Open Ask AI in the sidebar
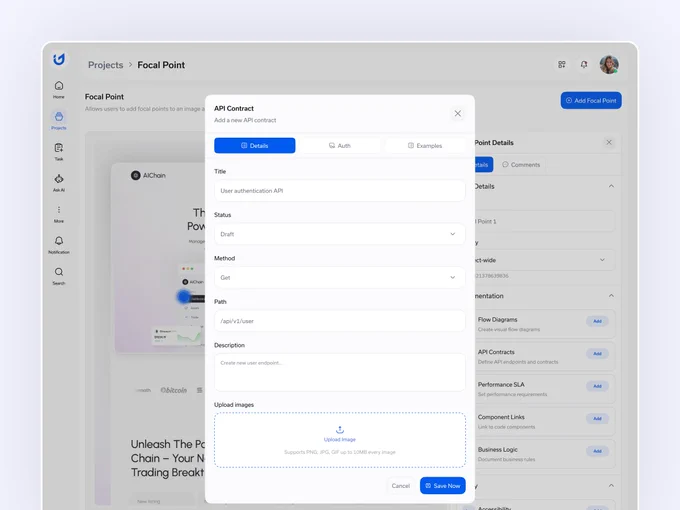The width and height of the screenshot is (680, 510). 59,183
